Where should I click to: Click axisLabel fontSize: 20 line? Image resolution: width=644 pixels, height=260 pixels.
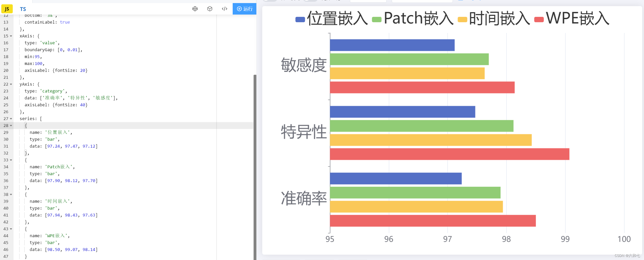pos(56,70)
